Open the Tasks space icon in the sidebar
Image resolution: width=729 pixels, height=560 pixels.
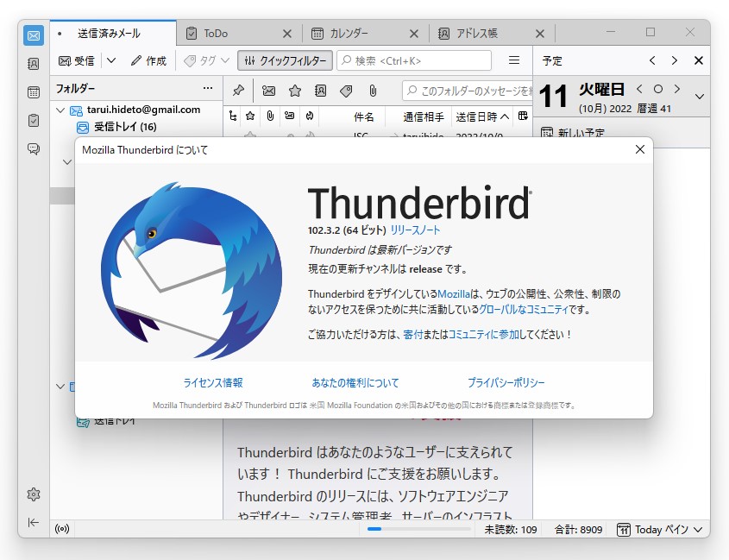click(x=33, y=117)
